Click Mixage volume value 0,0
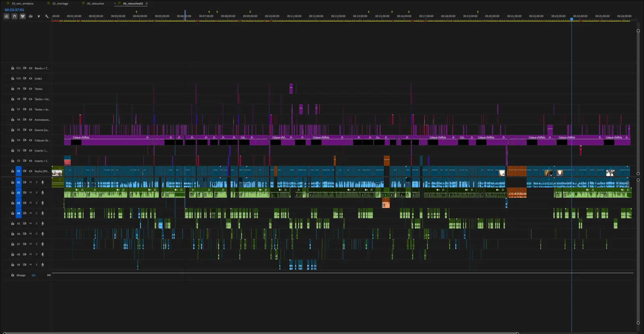Viewport: 644px width, 334px height. [33, 275]
